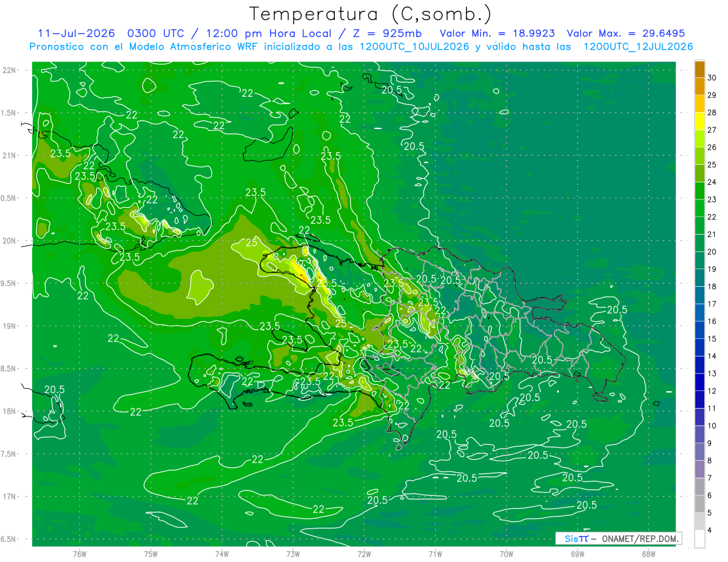
Task: Click the 68W longitude label
Action: [x=648, y=554]
